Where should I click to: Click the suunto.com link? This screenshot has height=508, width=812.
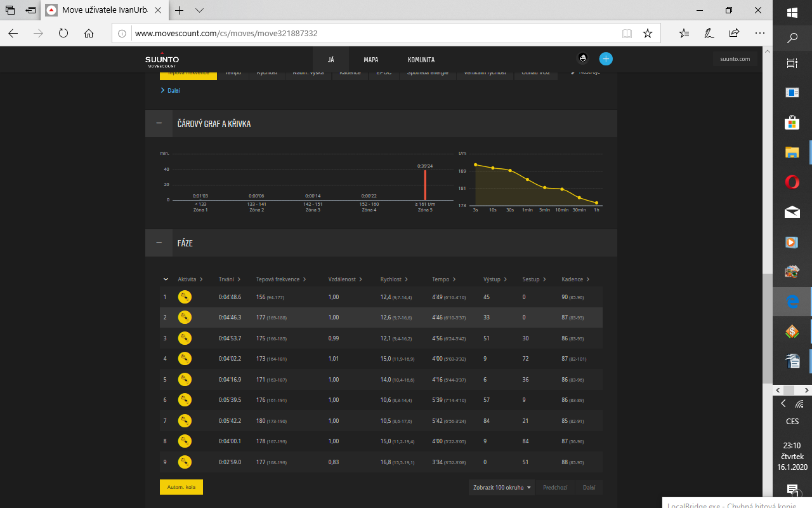pos(735,59)
